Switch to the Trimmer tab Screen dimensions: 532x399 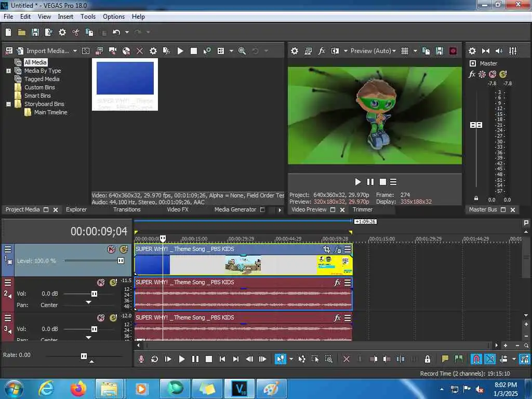point(362,210)
